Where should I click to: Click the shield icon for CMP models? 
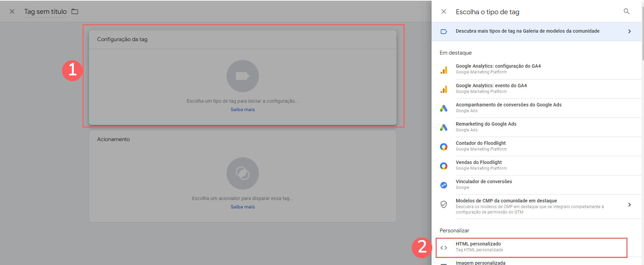(x=444, y=204)
